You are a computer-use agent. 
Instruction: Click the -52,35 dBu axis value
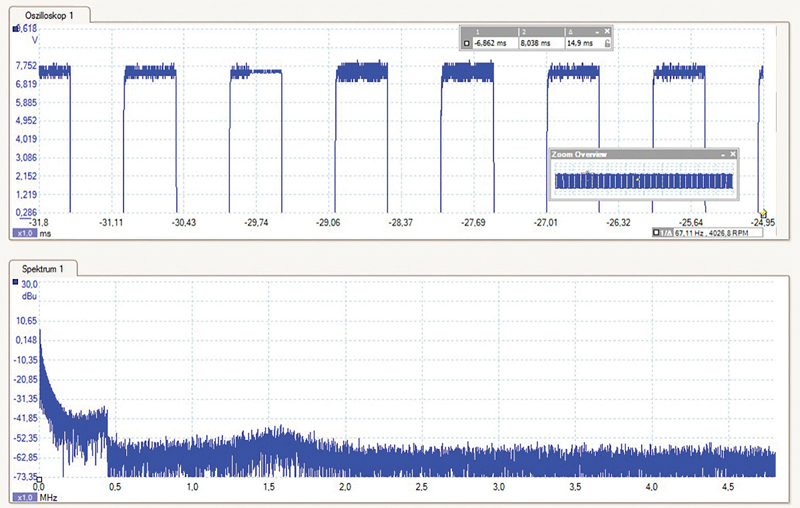click(x=26, y=438)
